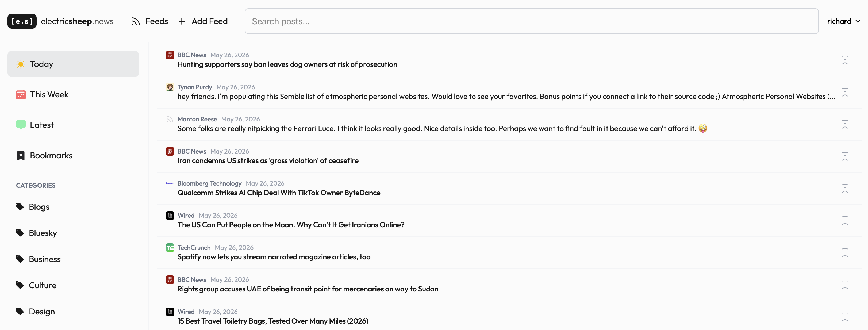
Task: Click BBC News icon on Sudan post
Action: 170,280
